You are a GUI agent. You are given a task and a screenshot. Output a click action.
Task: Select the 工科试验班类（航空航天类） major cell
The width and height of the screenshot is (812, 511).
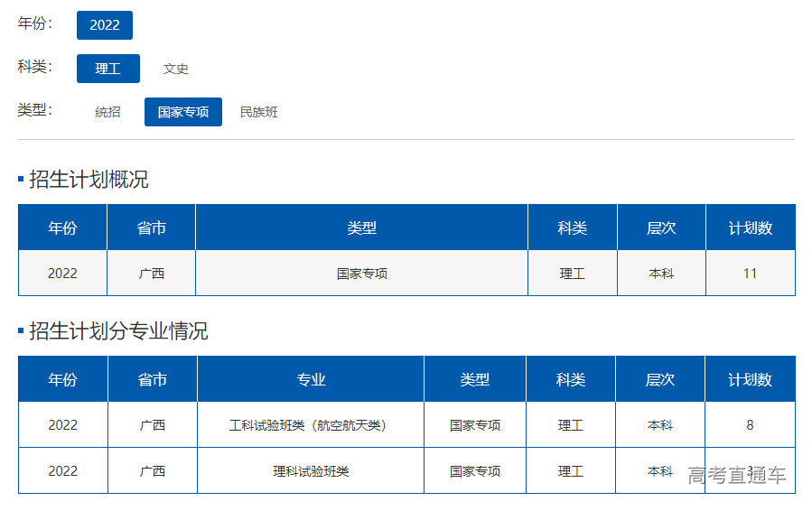pos(311,425)
